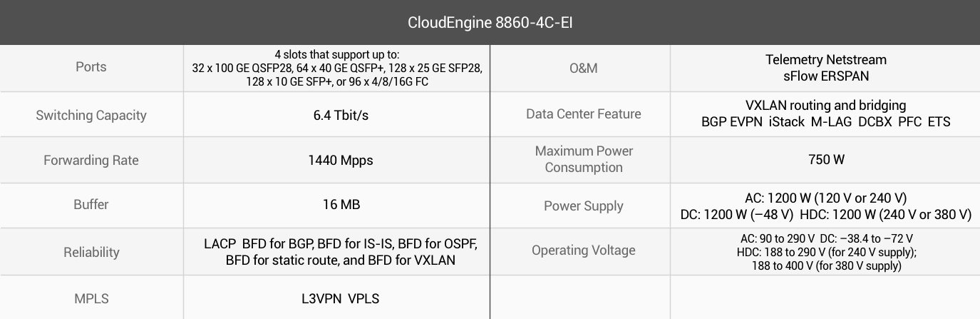Click the Maximum Power Consumption label
This screenshot has height=319, width=980.
click(583, 159)
